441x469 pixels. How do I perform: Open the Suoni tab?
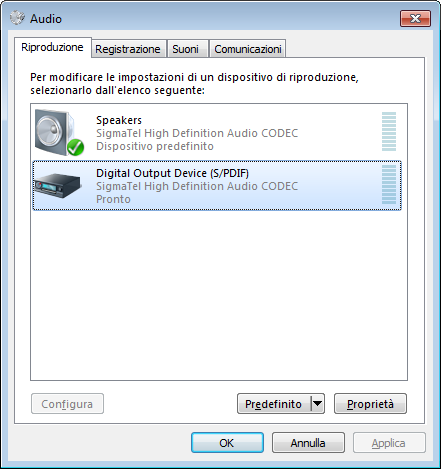pos(186,49)
